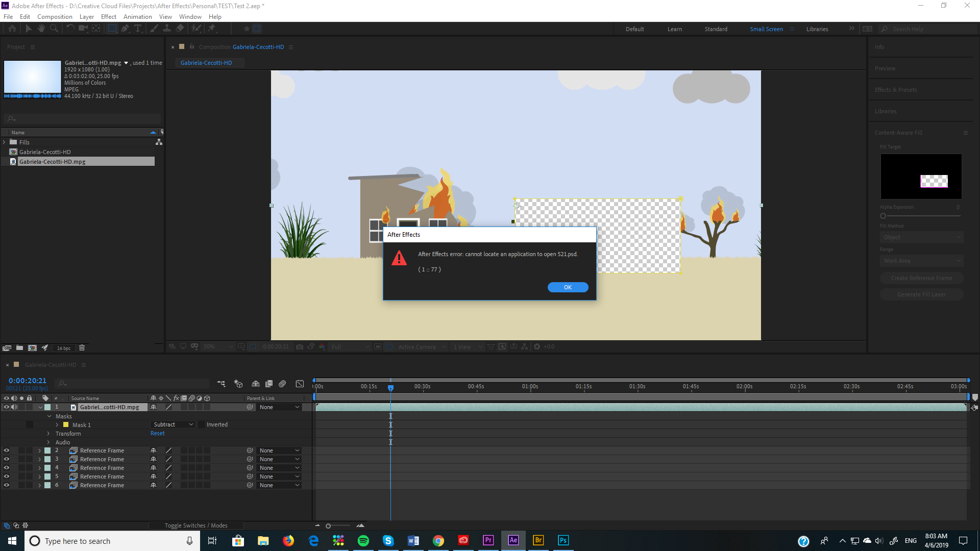
Task: Select the Content-Aware Fill panel
Action: point(898,133)
